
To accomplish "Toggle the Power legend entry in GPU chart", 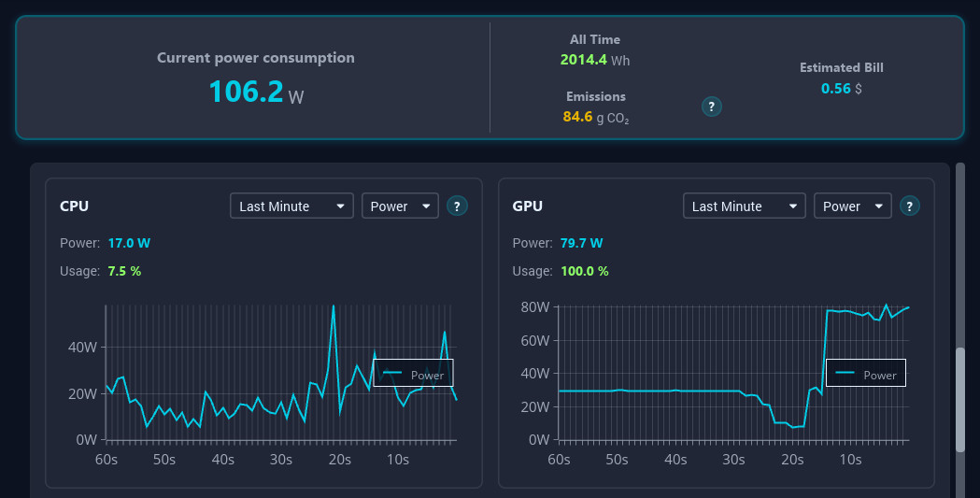I will tap(866, 374).
